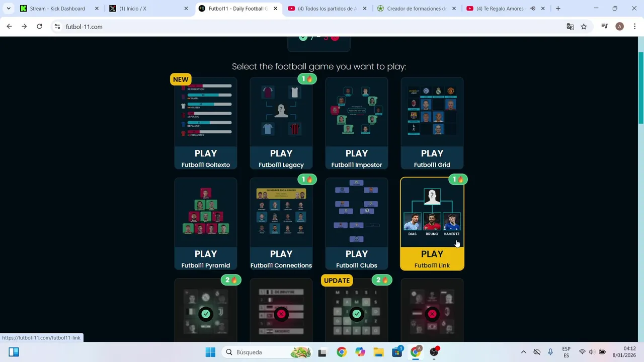Close the Todos los partidos tab
This screenshot has width=644, height=362.
(x=365, y=9)
